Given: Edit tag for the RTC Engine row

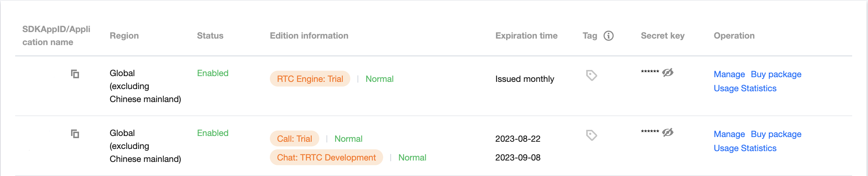Looking at the screenshot, I should tap(592, 75).
